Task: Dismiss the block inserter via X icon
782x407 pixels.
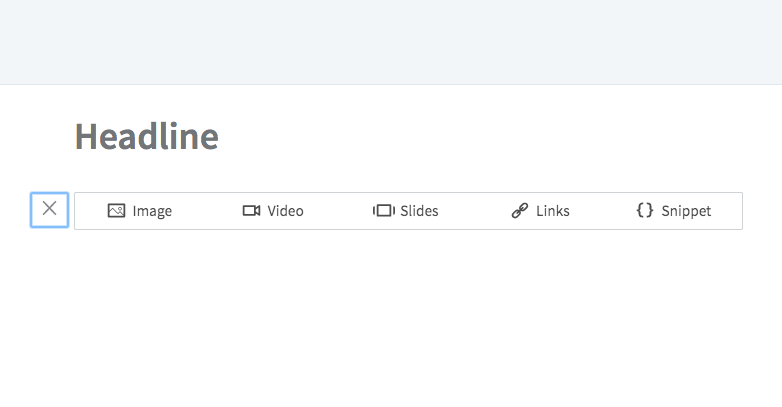Action: click(x=49, y=208)
